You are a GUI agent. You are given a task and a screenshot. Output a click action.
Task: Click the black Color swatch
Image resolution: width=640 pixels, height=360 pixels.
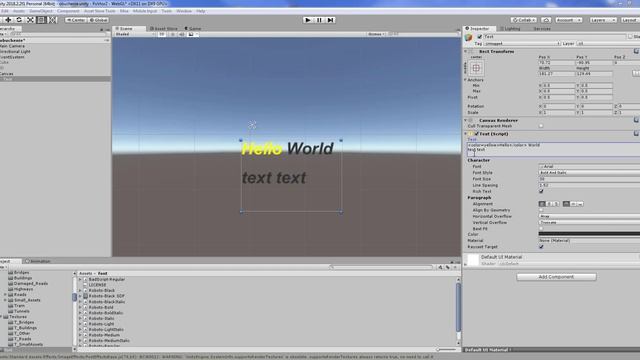tap(589, 234)
